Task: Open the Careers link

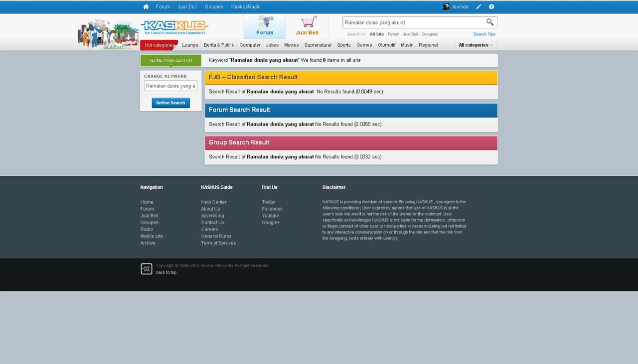Action: [x=210, y=230]
